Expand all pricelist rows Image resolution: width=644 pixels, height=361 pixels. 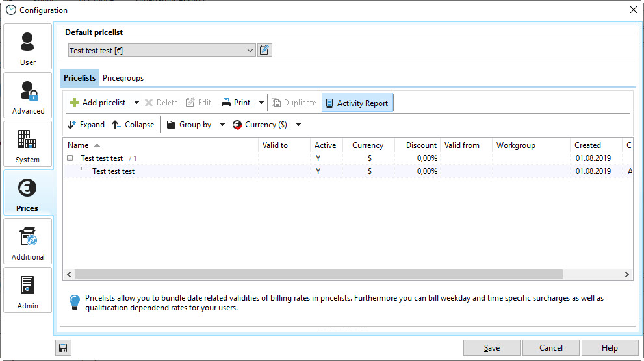pos(86,125)
